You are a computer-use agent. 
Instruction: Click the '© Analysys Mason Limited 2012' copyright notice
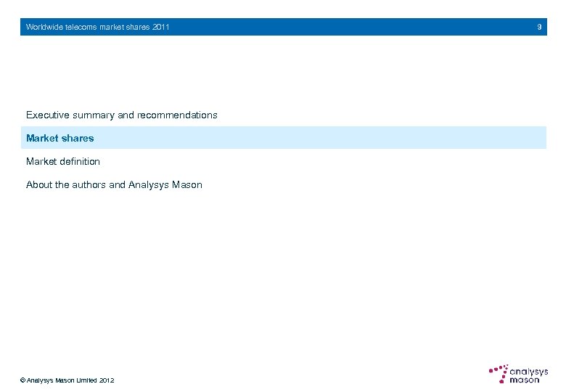67,380
